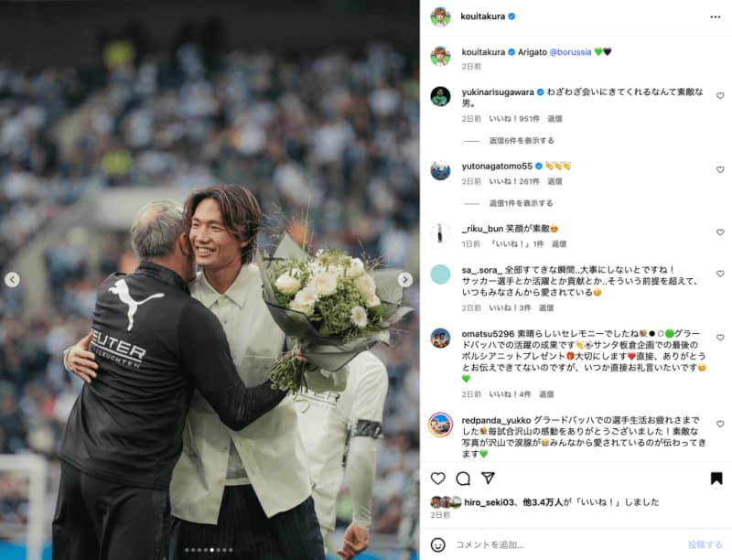Reply to omatsu5296's comment
The width and height of the screenshot is (732, 560).
tap(546, 394)
